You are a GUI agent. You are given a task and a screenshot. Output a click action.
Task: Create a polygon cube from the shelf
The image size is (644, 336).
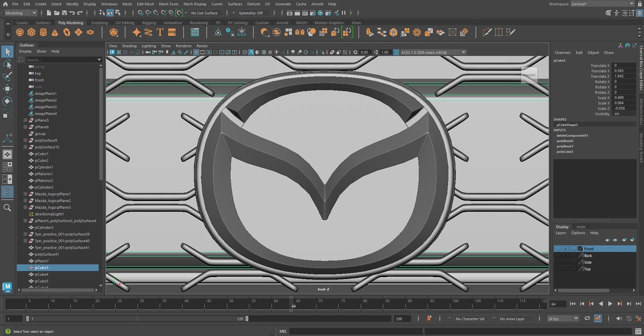click(x=31, y=33)
